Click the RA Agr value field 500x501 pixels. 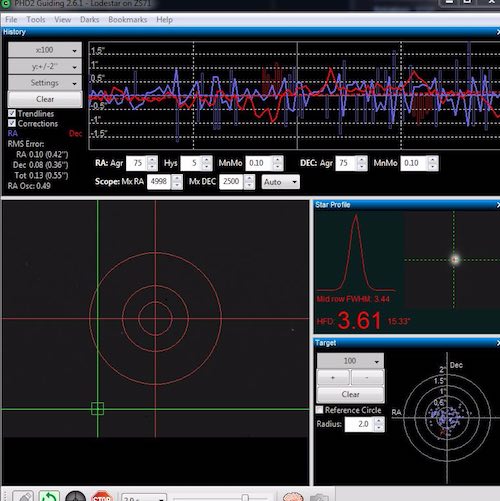click(137, 163)
